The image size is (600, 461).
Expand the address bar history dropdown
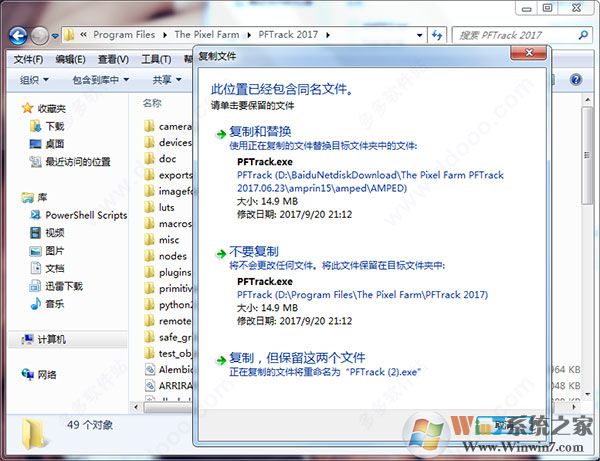(x=419, y=36)
